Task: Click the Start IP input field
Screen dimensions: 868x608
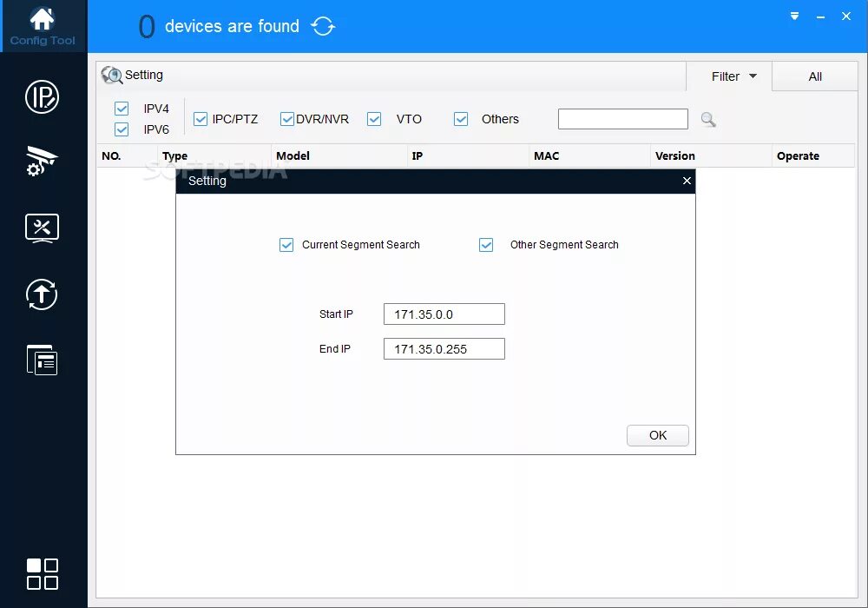Action: coord(444,314)
